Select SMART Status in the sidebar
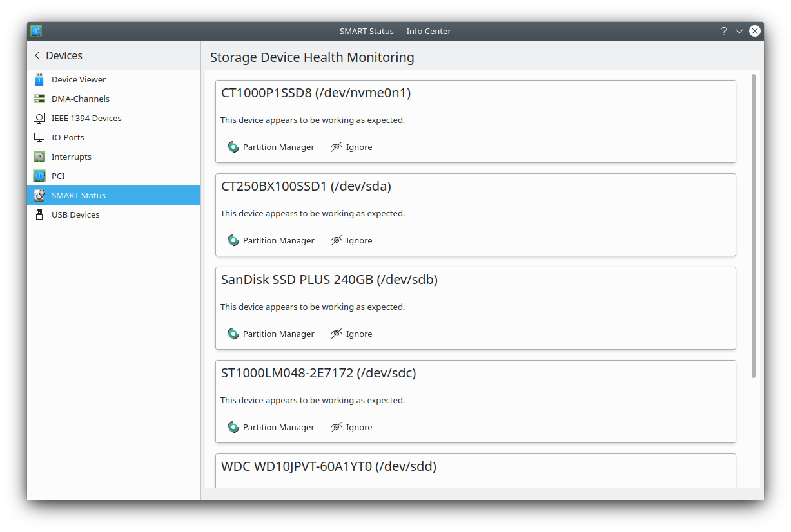 click(79, 195)
